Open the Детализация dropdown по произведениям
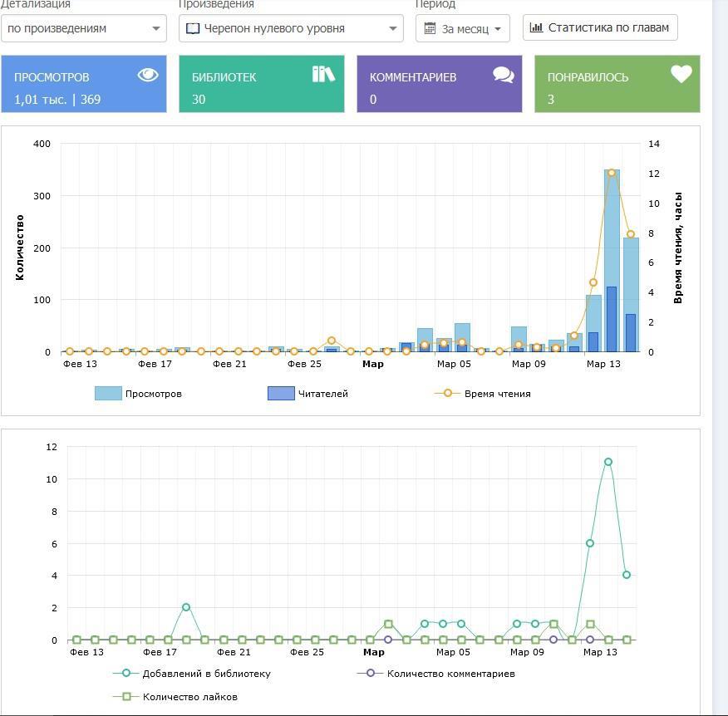 pyautogui.click(x=83, y=28)
